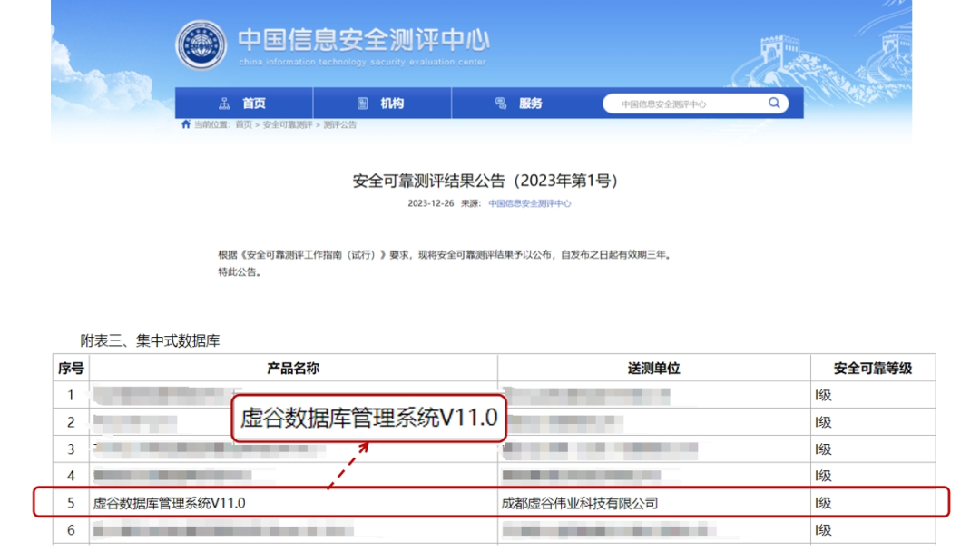The image size is (980, 552).
Task: Select the announcement title 安全可靠测评结果公告
Action: pyautogui.click(x=485, y=181)
